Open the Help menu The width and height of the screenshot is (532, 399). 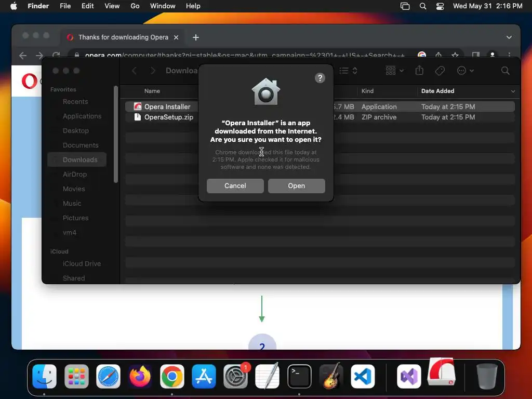pos(193,6)
